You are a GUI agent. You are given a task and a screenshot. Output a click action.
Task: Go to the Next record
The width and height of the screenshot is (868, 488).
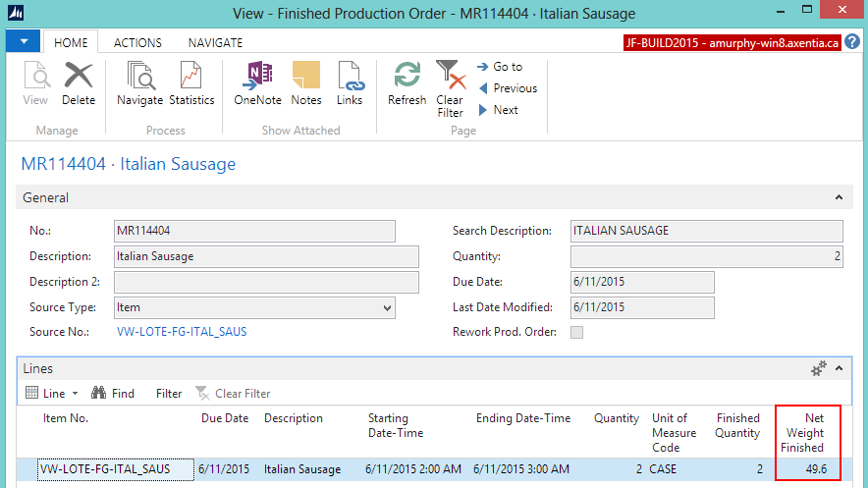click(498, 110)
